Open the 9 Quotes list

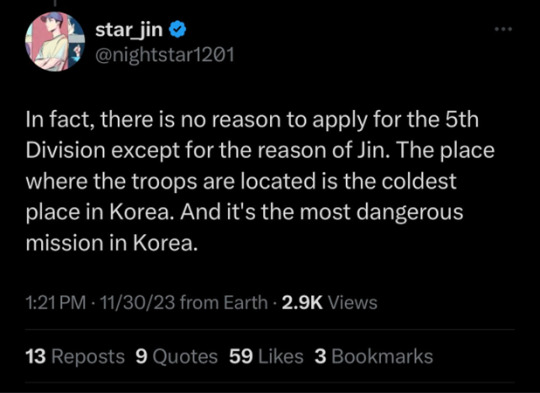[177, 356]
